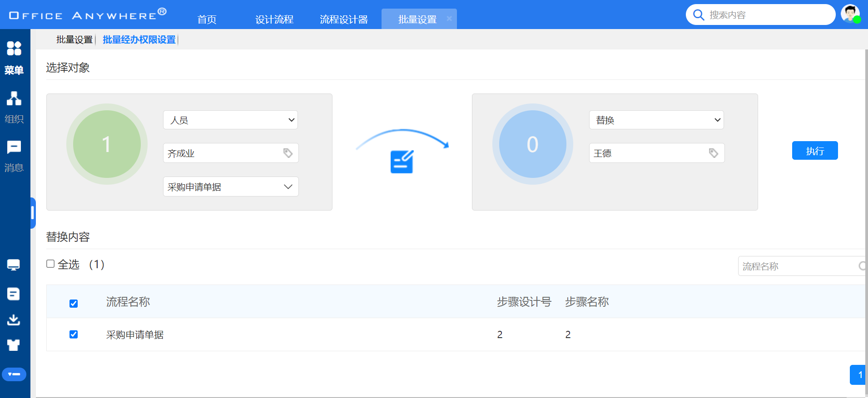Viewport: 868px width, 398px height.
Task: Click the tag icon beside 王德
Action: (x=714, y=153)
